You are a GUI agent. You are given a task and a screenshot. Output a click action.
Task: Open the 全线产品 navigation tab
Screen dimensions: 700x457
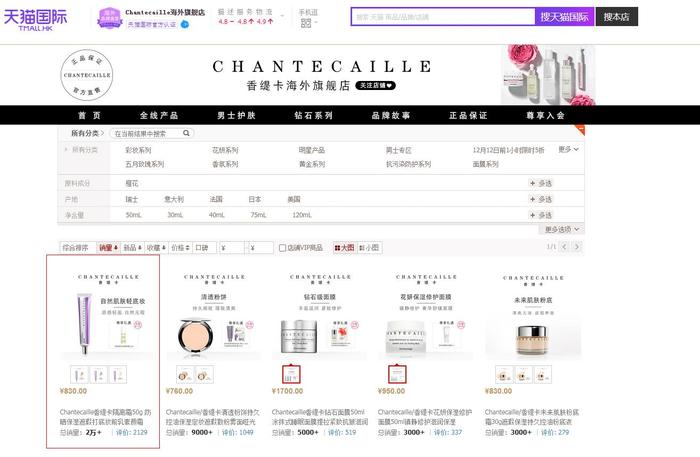159,115
